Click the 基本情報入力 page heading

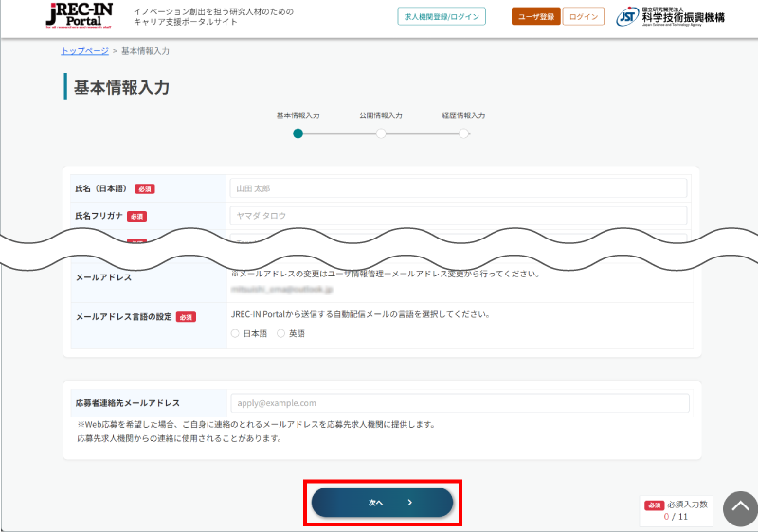click(121, 87)
